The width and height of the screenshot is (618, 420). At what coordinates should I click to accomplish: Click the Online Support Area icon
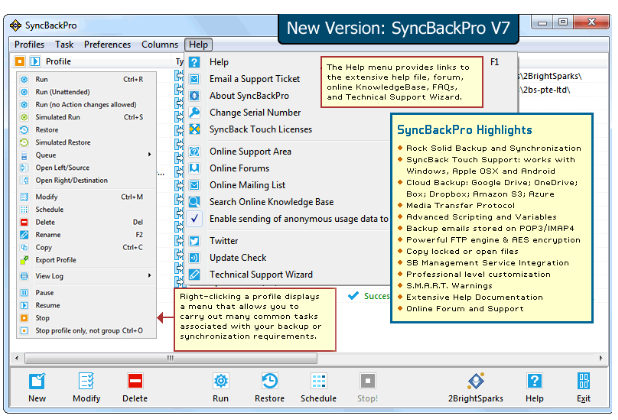coord(194,152)
